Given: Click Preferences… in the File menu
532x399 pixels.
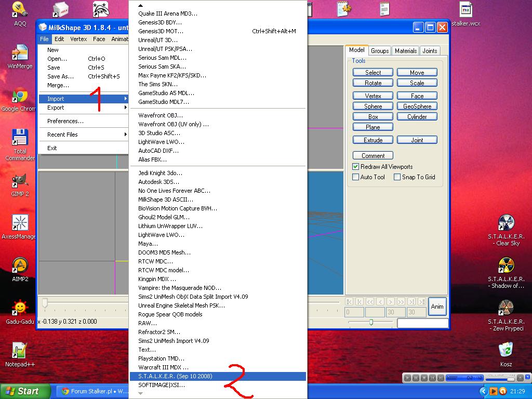Looking at the screenshot, I should 84,121.
